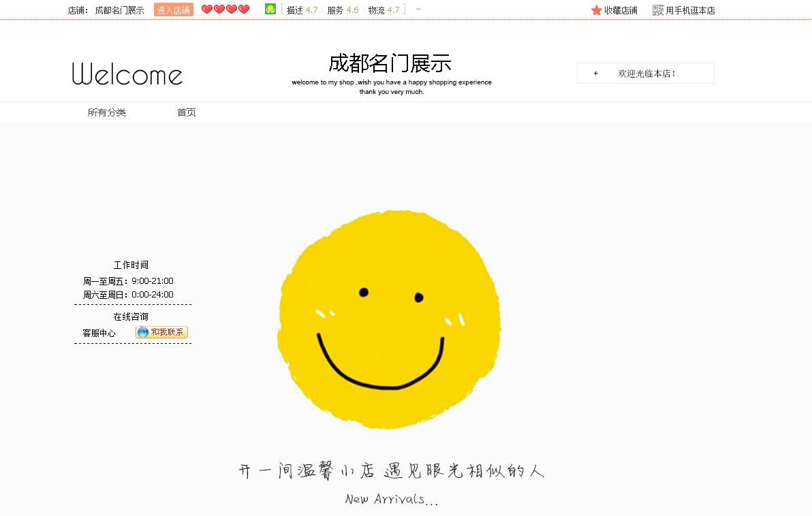
Task: Click the blue Wangwang face on contact button
Action: [x=143, y=333]
